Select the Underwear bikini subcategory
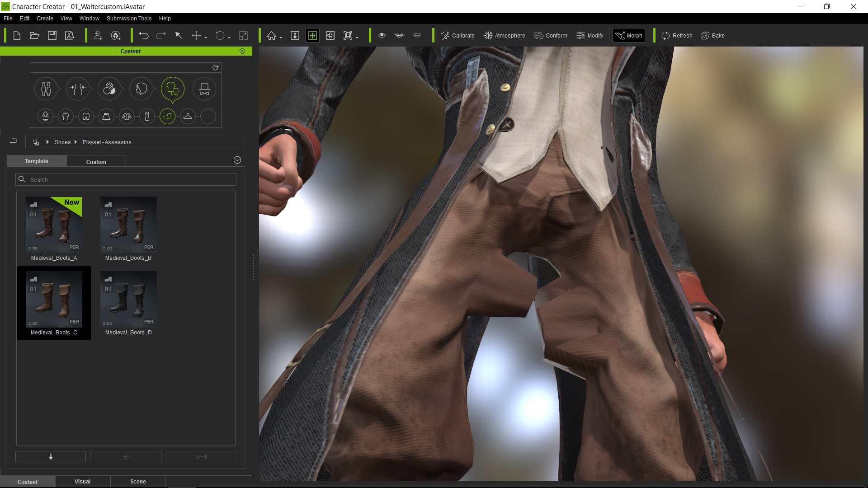This screenshot has width=868, height=488. point(45,117)
